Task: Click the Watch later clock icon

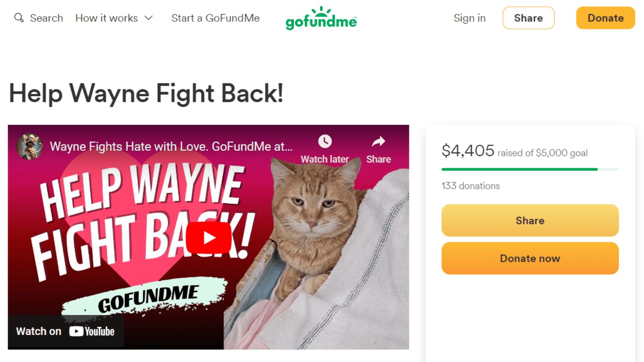Action: [x=325, y=142]
